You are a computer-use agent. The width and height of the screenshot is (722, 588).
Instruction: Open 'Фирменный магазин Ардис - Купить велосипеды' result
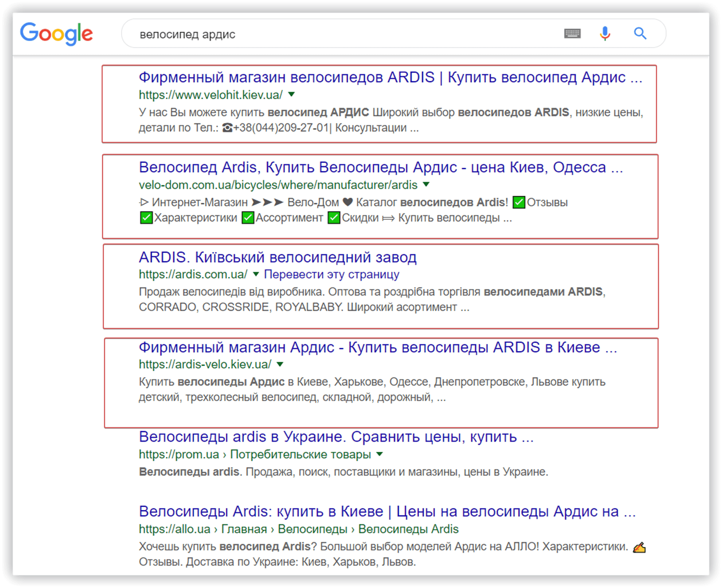pos(378,347)
